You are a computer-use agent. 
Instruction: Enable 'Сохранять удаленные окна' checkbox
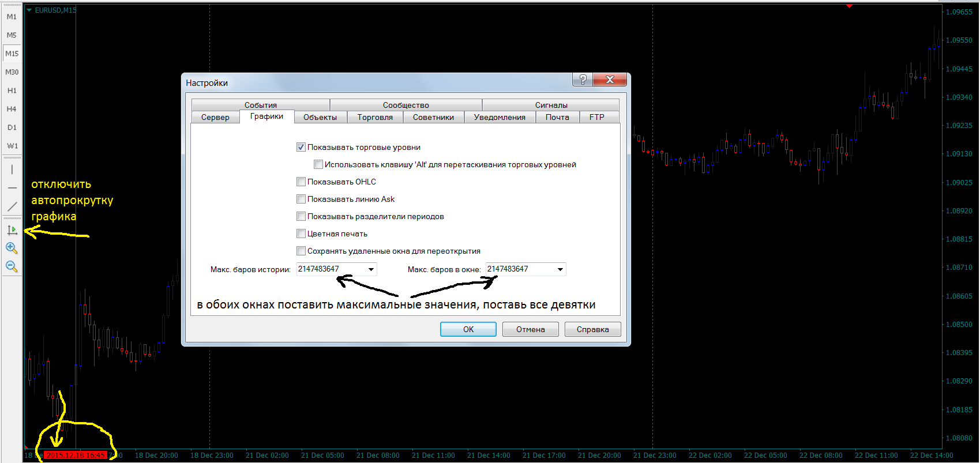pyautogui.click(x=301, y=251)
